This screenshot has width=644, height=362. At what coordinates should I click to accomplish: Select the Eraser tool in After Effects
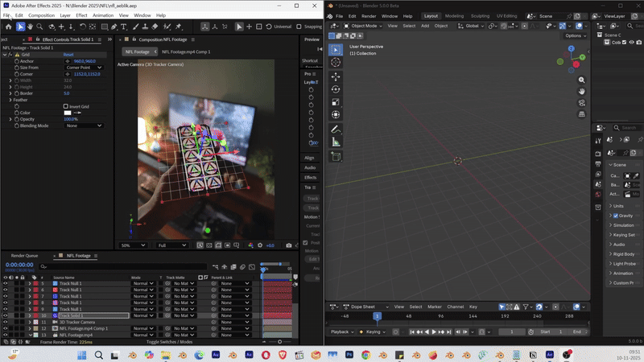[155, 27]
